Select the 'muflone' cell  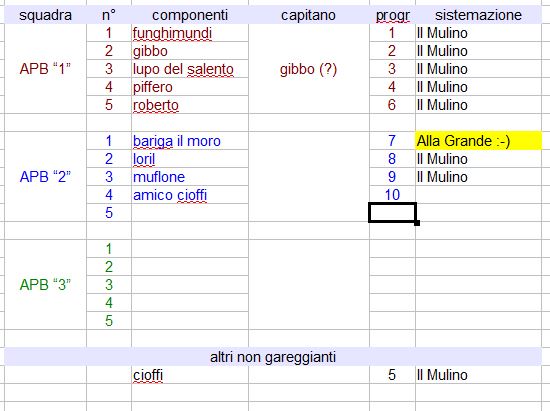pyautogui.click(x=190, y=177)
